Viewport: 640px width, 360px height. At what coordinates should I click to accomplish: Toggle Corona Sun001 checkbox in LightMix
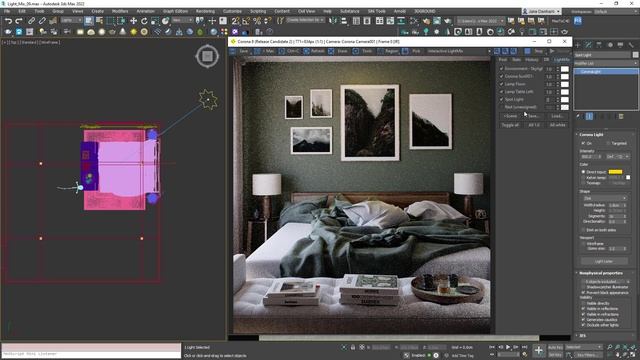click(x=502, y=76)
